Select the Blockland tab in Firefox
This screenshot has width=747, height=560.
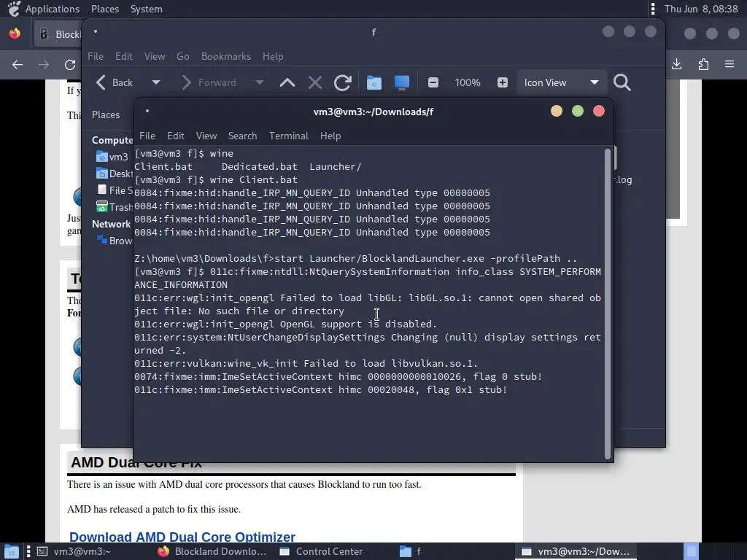pyautogui.click(x=58, y=34)
